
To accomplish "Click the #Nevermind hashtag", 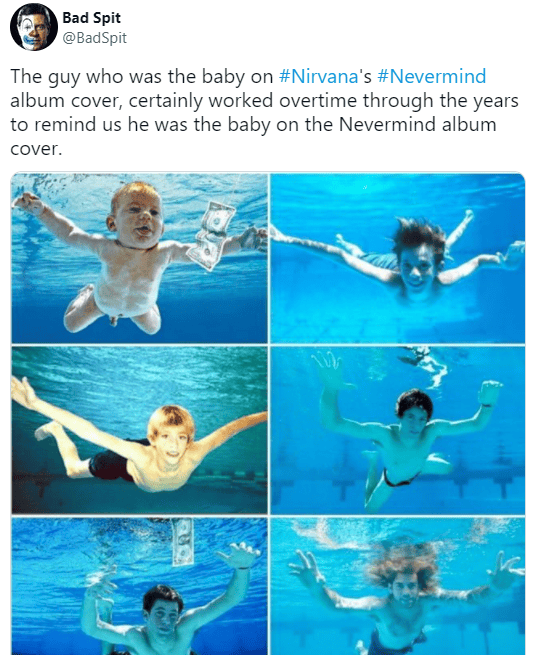I will [x=431, y=76].
